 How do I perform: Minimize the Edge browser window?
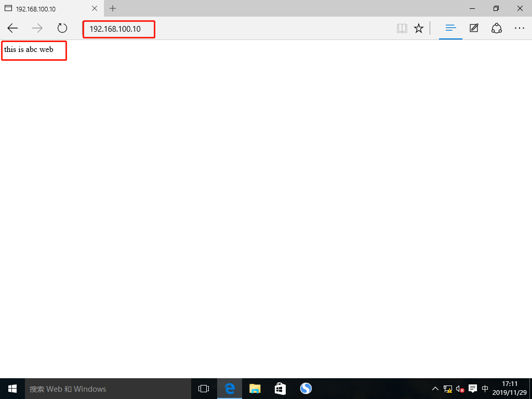[x=473, y=8]
